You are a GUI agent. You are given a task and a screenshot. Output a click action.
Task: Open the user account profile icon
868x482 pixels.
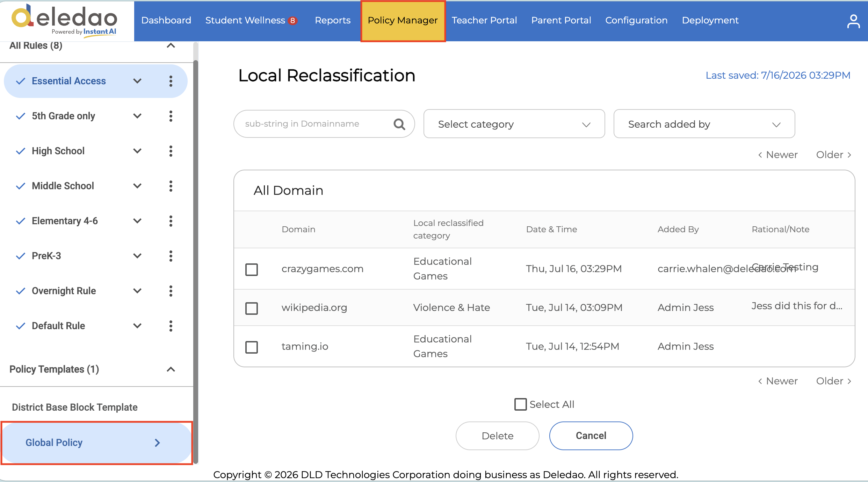click(853, 21)
